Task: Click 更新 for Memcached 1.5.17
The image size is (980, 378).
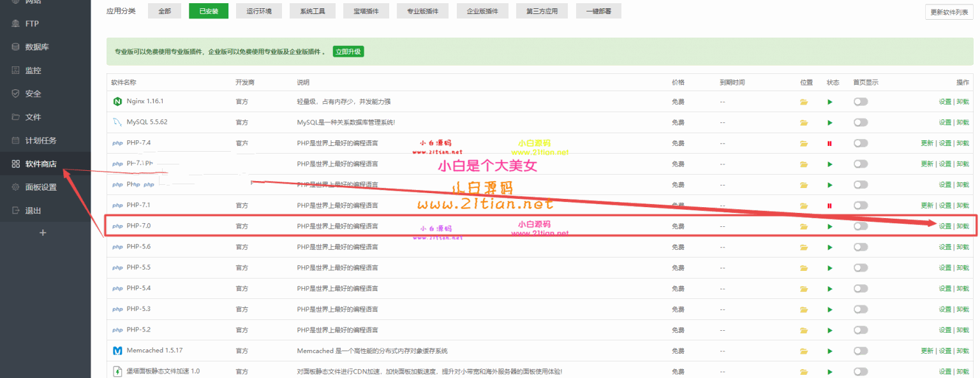Action: point(927,351)
